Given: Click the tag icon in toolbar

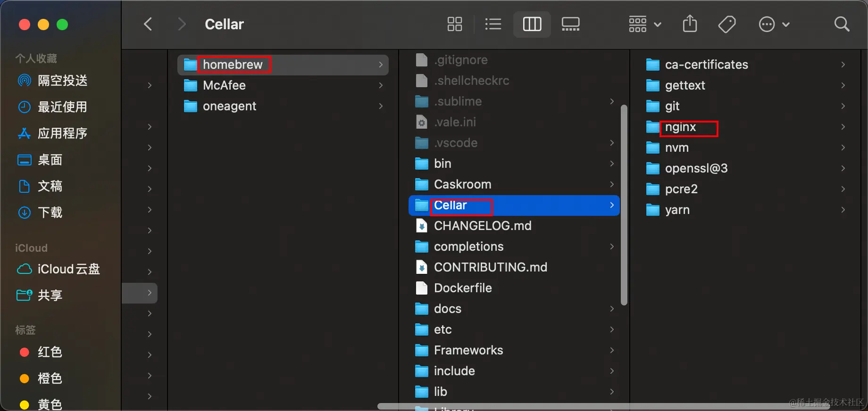Looking at the screenshot, I should coord(726,24).
